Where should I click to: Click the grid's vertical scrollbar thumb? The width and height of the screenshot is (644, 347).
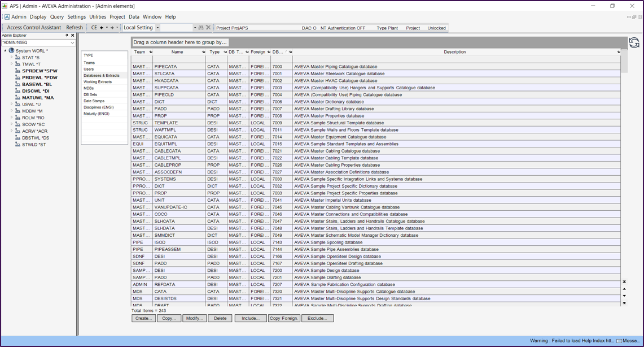click(x=624, y=61)
